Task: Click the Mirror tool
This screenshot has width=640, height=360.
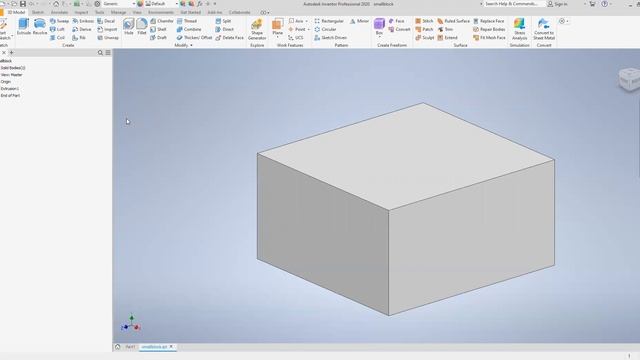Action: pyautogui.click(x=359, y=21)
